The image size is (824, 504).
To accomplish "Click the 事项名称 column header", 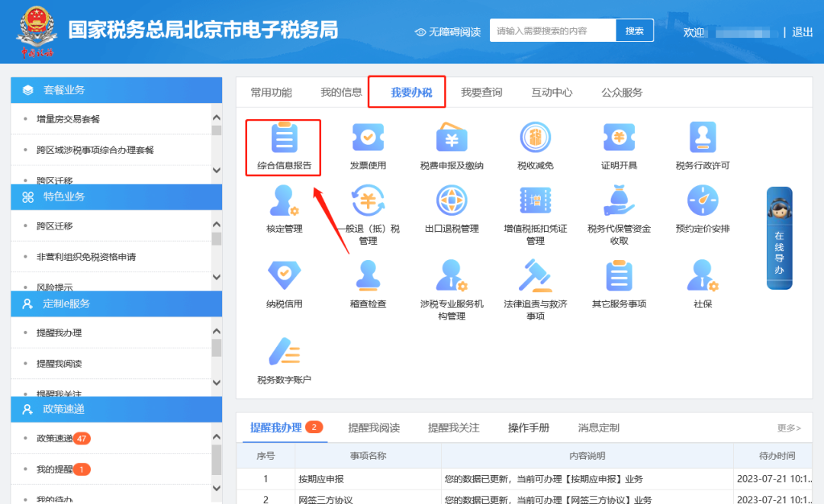I will point(368,456).
